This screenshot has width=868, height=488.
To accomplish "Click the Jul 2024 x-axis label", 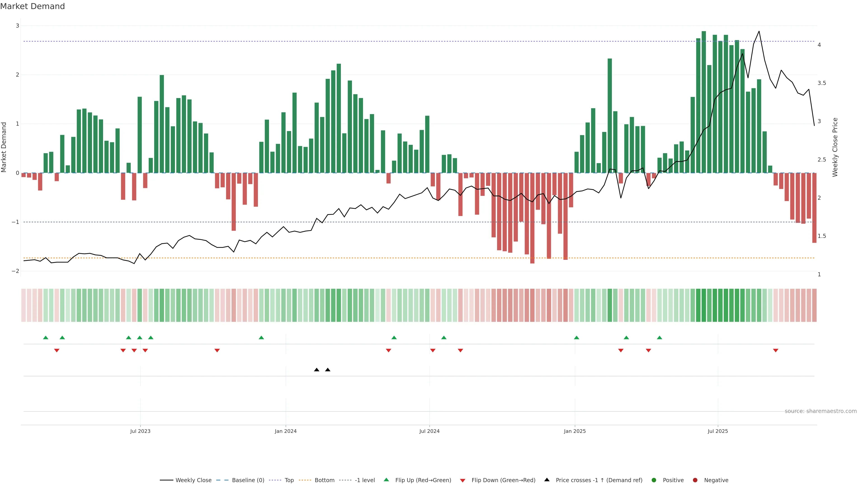I will [429, 431].
